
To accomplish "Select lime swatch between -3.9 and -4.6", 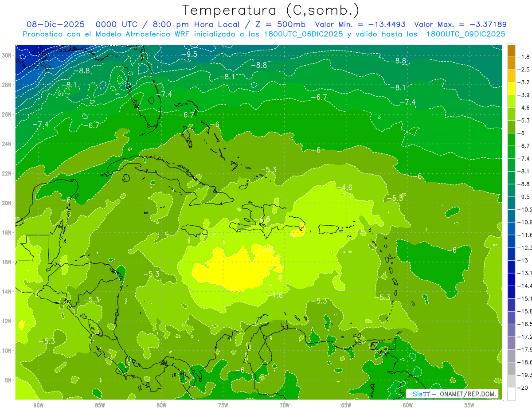I will pyautogui.click(x=511, y=102).
